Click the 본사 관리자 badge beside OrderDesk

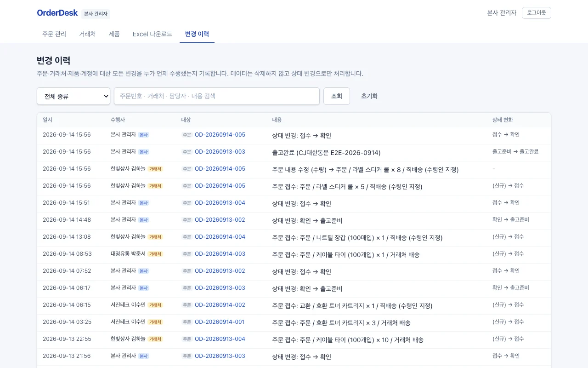pos(96,14)
